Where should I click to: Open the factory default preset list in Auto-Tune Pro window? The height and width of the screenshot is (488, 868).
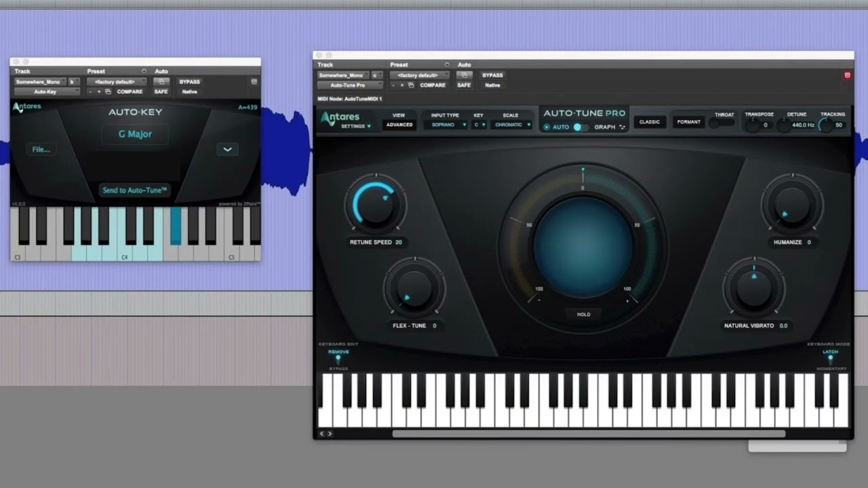419,75
